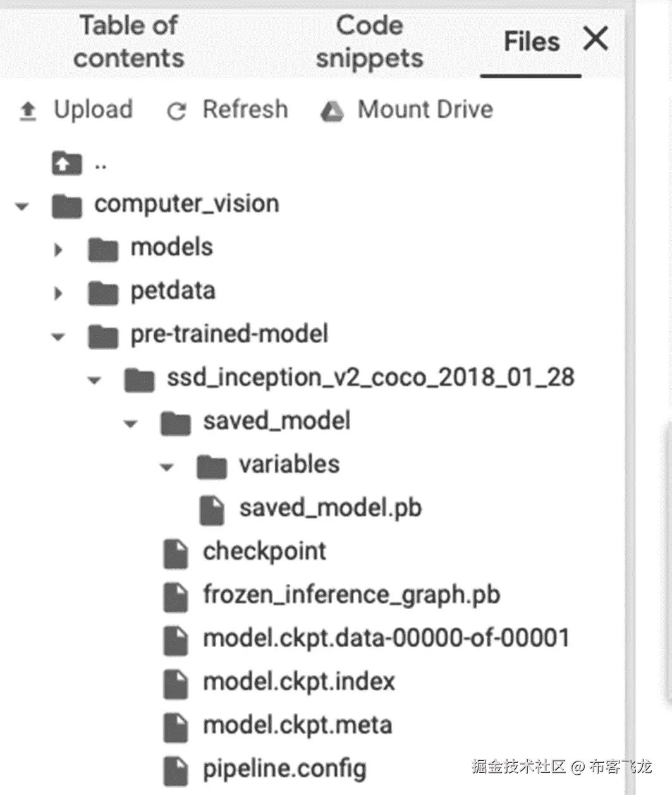Viewport: 672px width, 795px height.
Task: Collapse the variables folder arrow
Action: [167, 468]
